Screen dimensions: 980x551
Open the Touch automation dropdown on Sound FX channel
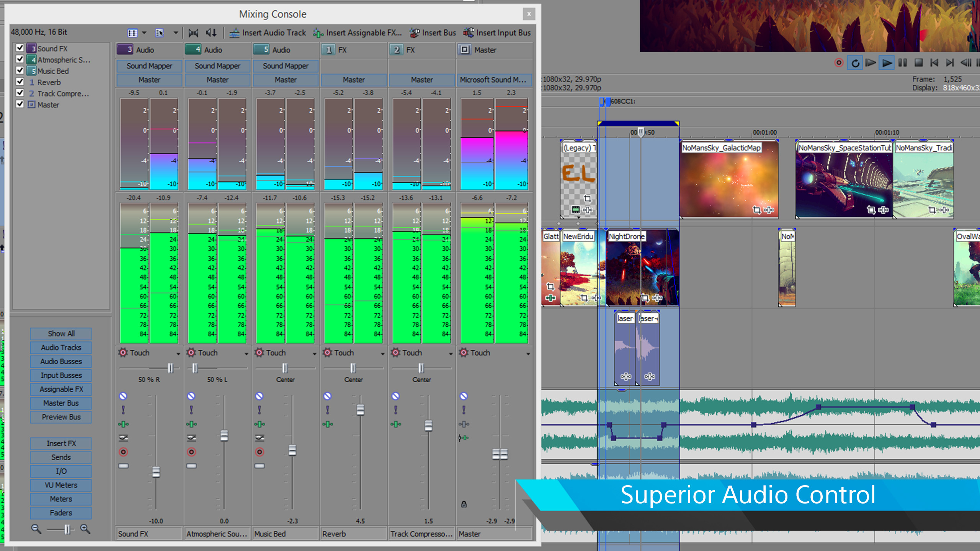pos(178,353)
